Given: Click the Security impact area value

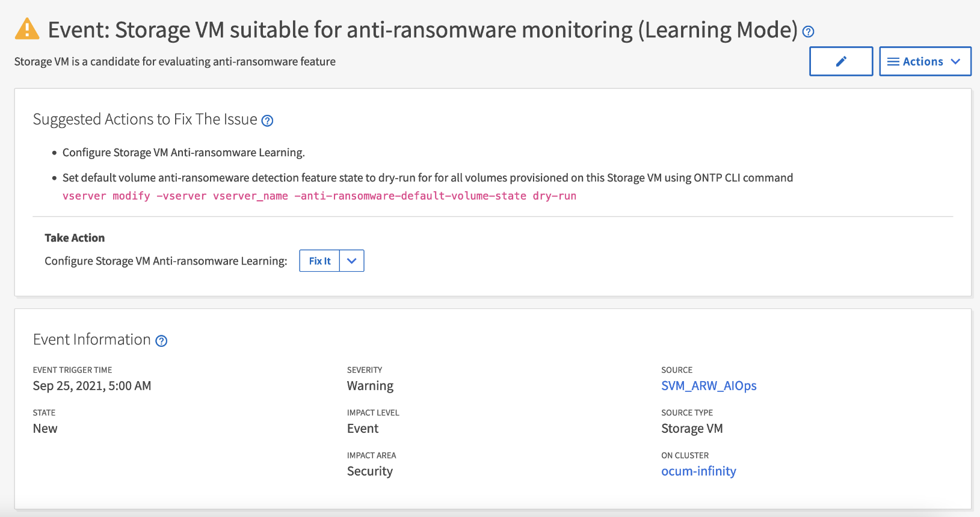Looking at the screenshot, I should tap(369, 471).
